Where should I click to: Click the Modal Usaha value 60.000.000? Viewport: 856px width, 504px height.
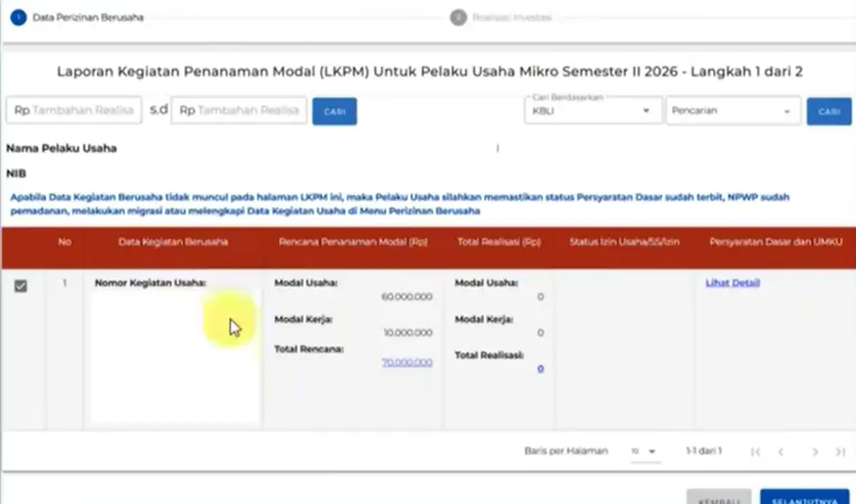pos(407,297)
